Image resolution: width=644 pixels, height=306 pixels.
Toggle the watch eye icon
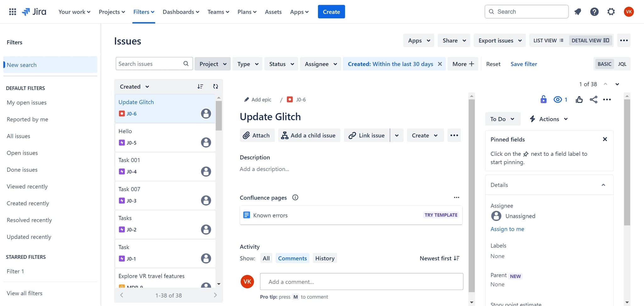pos(558,100)
